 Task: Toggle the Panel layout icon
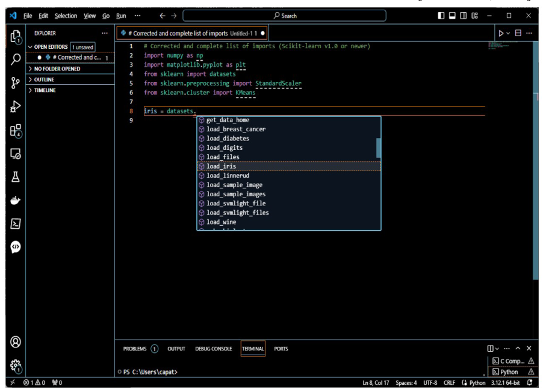click(452, 16)
